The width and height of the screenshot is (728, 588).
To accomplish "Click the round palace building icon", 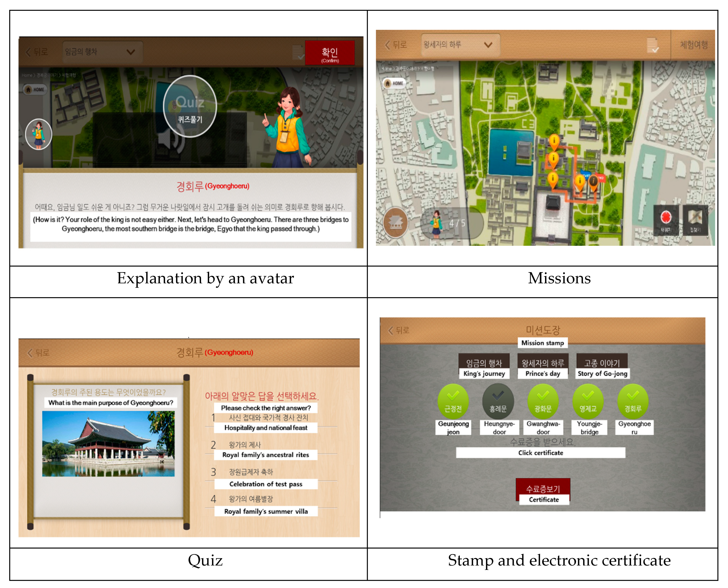I will click(x=395, y=222).
